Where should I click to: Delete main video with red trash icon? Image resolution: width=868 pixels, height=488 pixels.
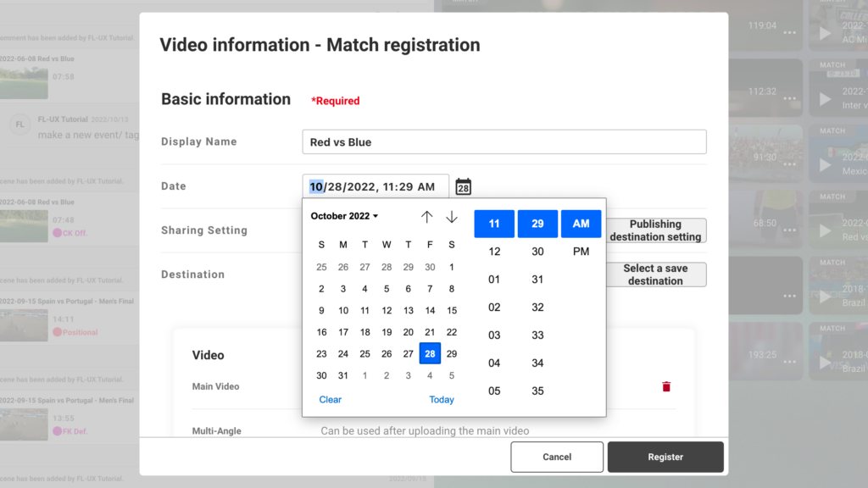[x=666, y=386]
